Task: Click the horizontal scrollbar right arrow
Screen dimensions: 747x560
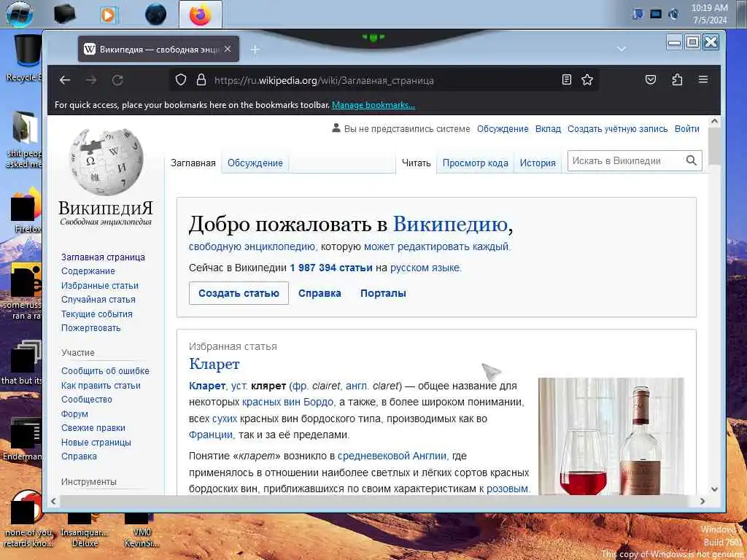Action: click(703, 501)
